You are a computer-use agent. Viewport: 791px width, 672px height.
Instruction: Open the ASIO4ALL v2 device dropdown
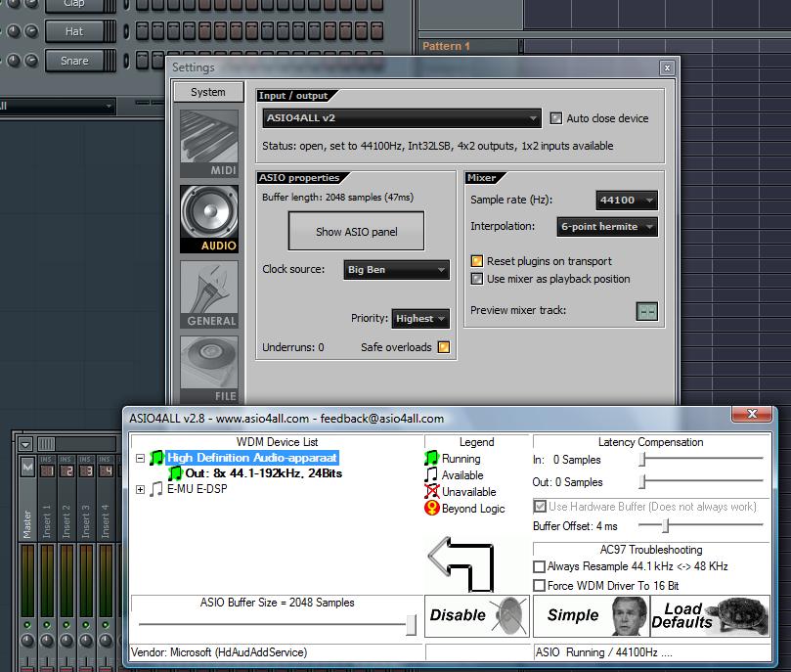(x=402, y=118)
